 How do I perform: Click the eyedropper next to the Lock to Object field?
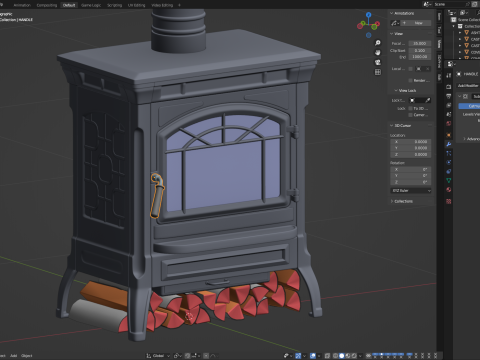coord(428,100)
